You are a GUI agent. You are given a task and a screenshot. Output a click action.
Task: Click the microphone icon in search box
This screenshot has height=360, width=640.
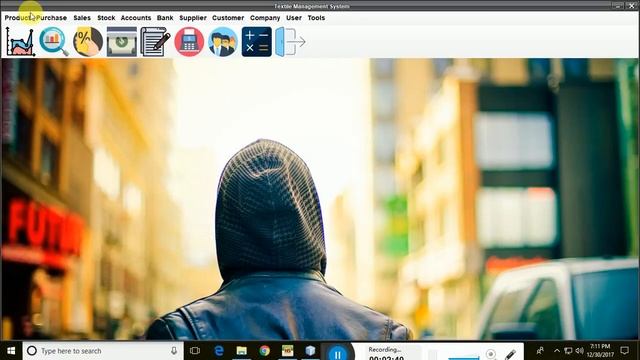click(174, 351)
